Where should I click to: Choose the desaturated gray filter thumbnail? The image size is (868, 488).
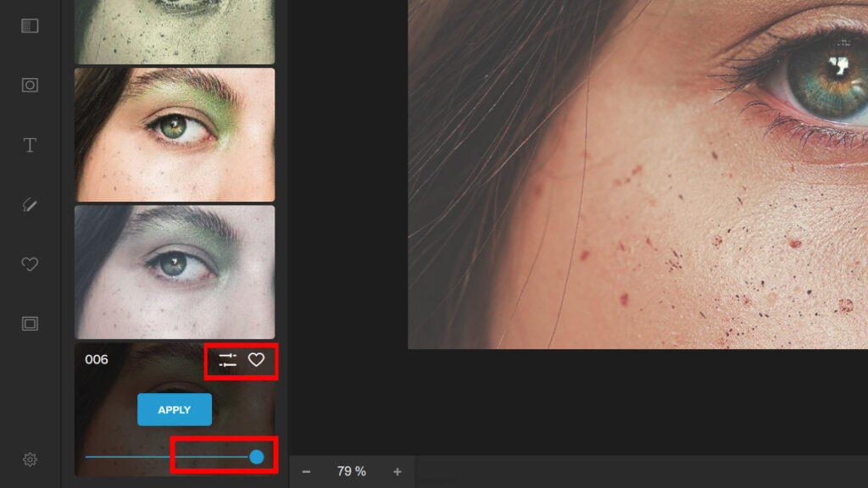[175, 271]
